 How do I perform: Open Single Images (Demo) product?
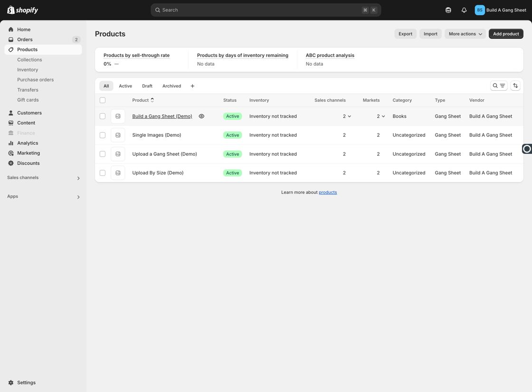(x=156, y=135)
